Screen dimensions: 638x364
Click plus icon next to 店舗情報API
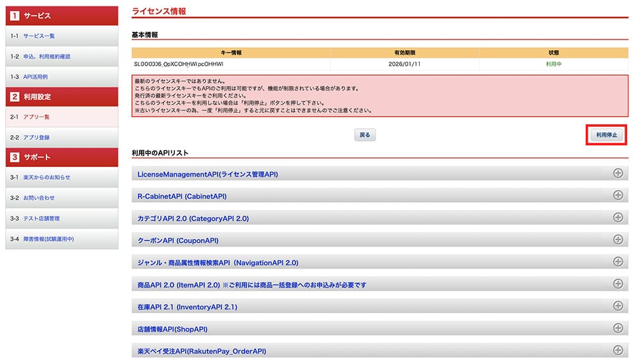(617, 328)
